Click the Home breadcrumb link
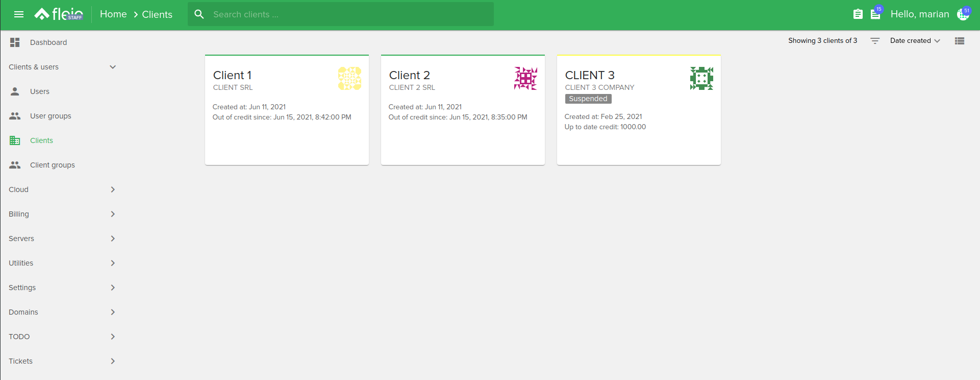Screen dimensions: 980x380 (113, 14)
